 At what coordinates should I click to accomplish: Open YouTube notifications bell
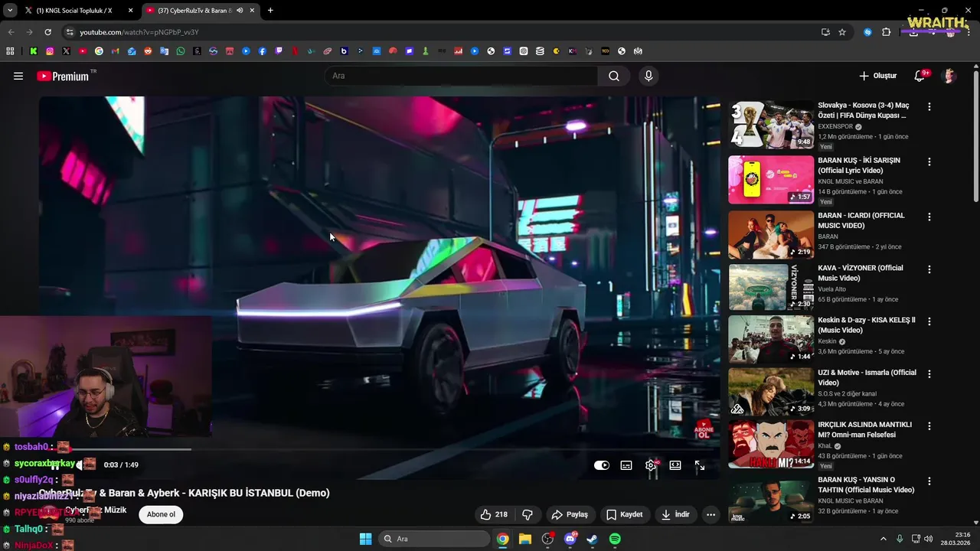(x=920, y=76)
